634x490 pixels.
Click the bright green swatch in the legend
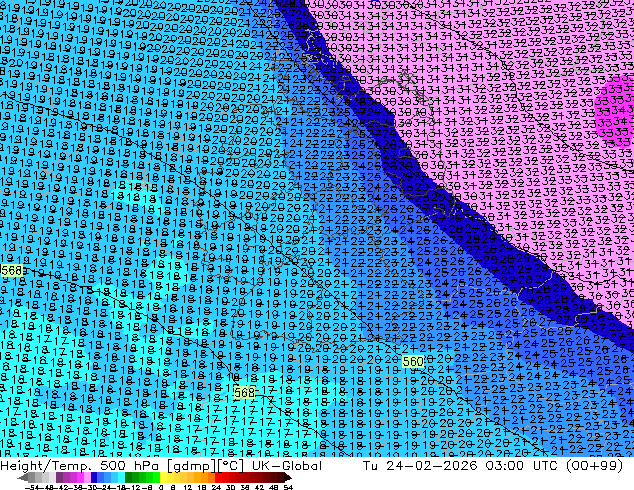156,478
